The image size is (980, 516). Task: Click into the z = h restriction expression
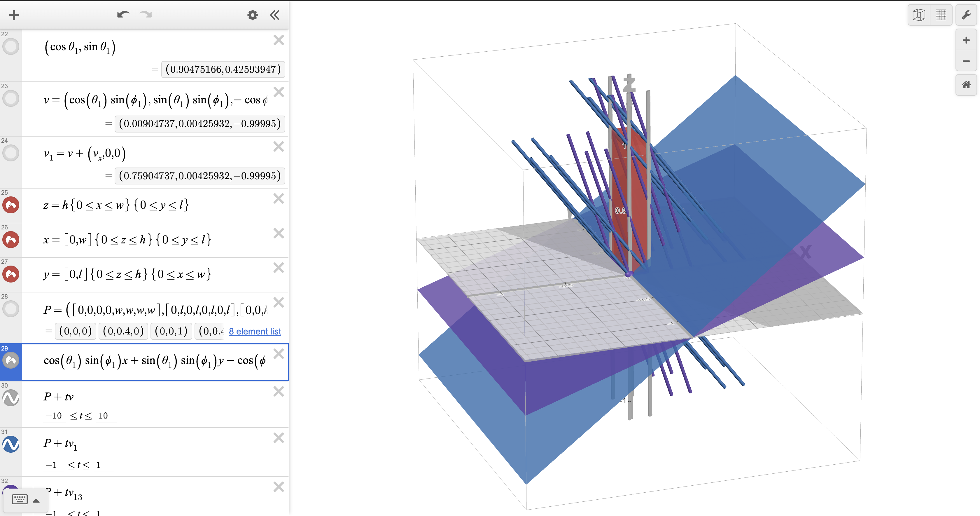pos(116,205)
